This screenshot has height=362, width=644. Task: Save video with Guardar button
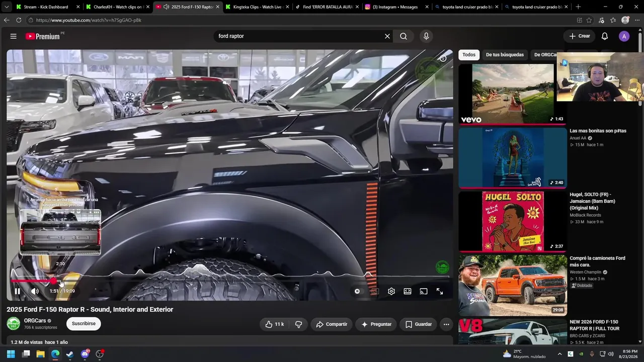click(419, 324)
